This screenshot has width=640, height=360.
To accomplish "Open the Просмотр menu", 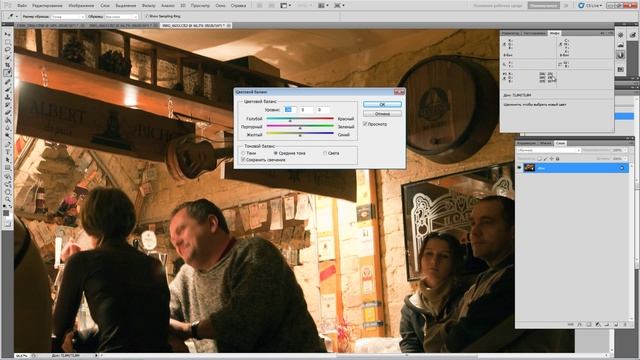I will 200,6.
